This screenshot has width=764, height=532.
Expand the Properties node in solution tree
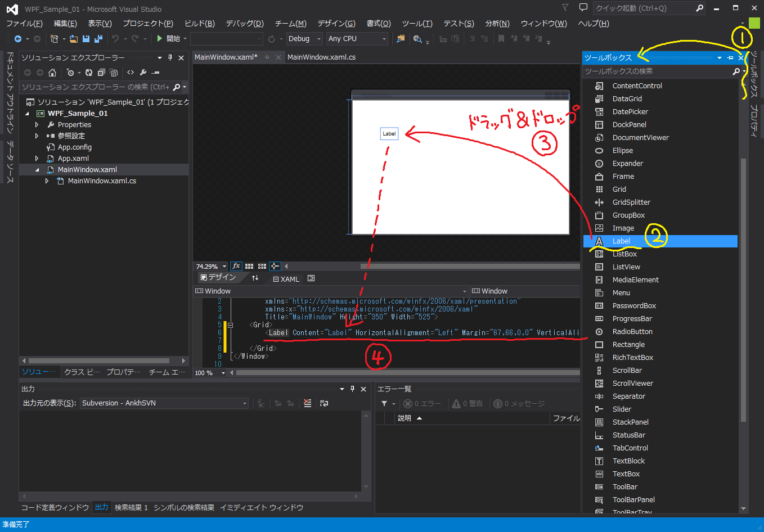37,125
